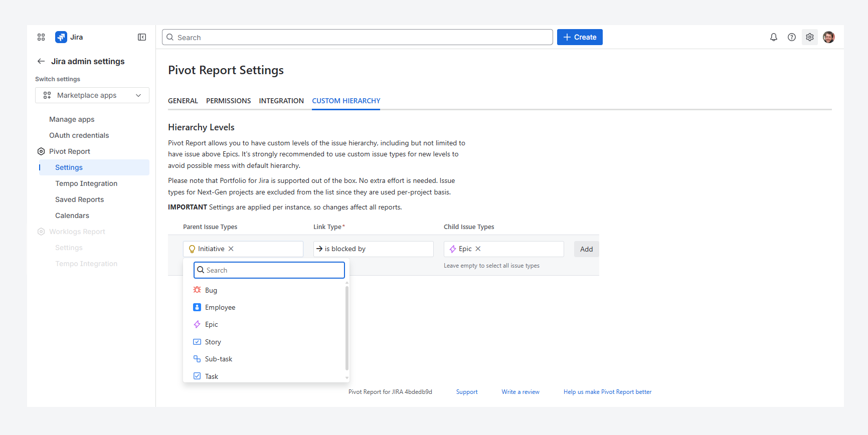
Task: Open the Support link
Action: coord(467,392)
